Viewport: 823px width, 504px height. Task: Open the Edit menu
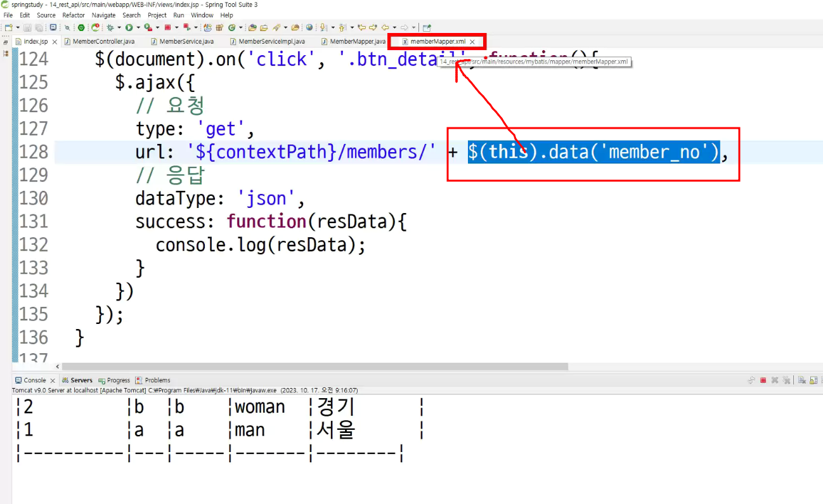25,15
